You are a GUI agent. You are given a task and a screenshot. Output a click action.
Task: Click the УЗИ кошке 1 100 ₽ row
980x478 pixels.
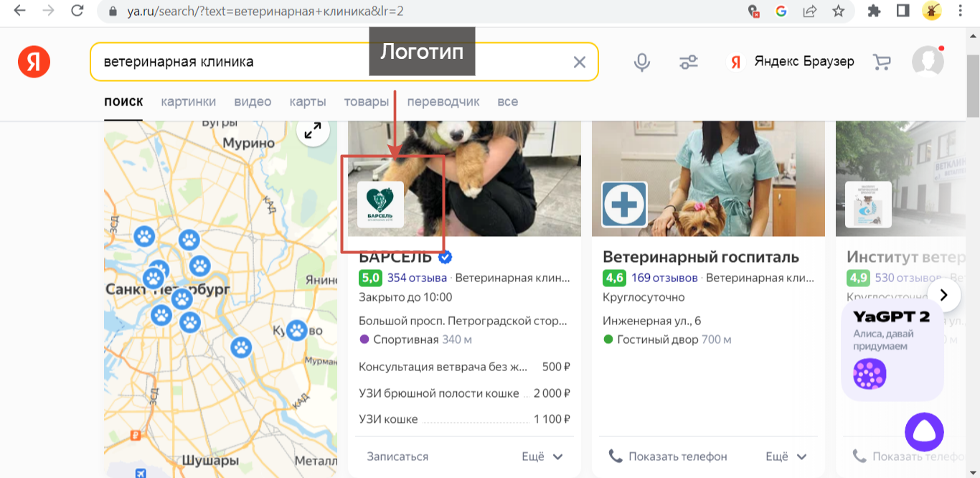(464, 419)
